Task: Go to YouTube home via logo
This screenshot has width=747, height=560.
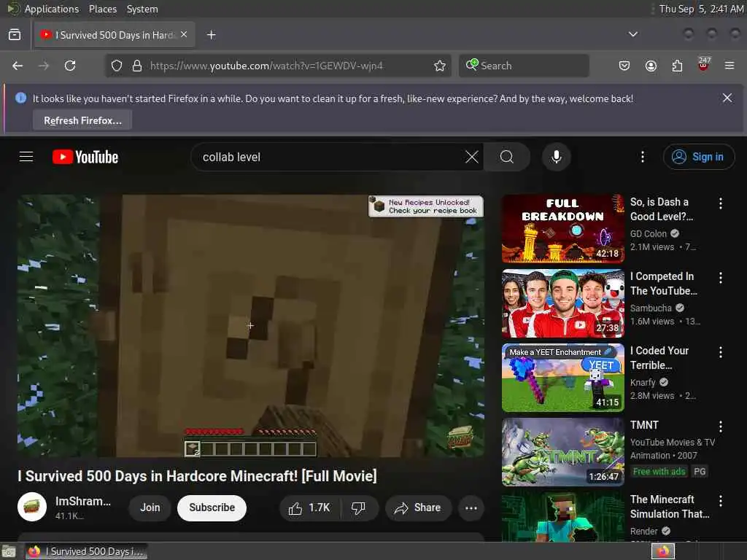Action: 85,157
